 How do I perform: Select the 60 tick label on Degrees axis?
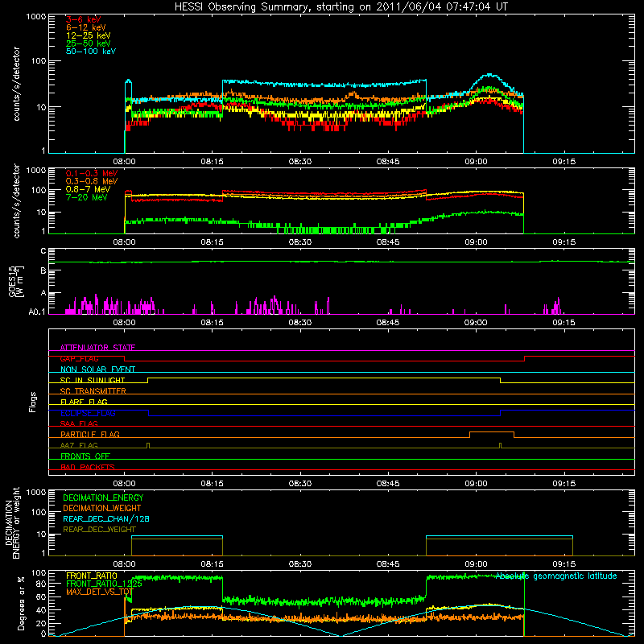[x=41, y=597]
